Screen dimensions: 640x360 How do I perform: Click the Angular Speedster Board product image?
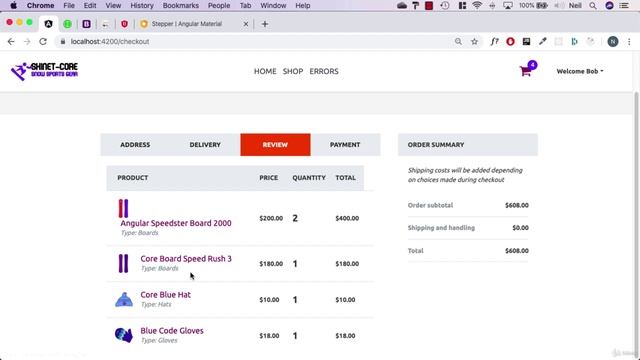pos(123,208)
